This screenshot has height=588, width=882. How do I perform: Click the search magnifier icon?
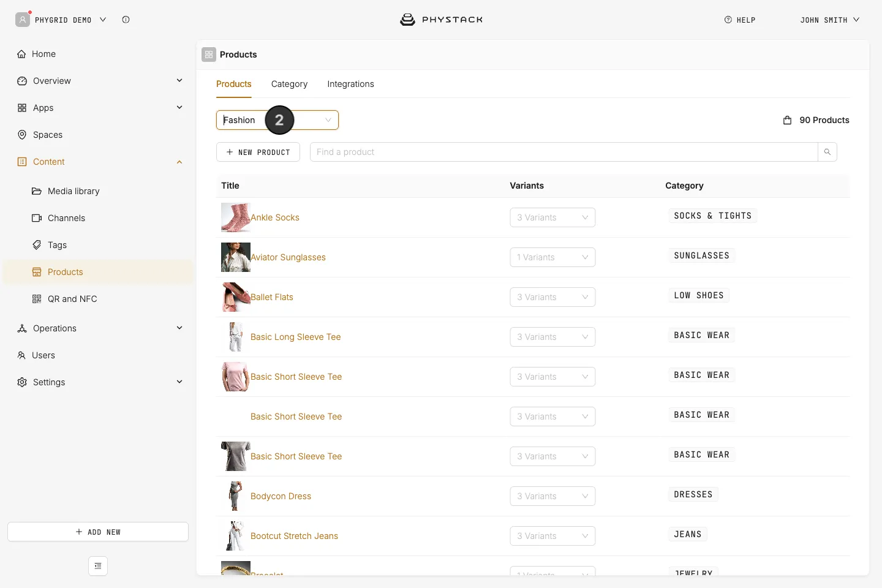(x=827, y=152)
